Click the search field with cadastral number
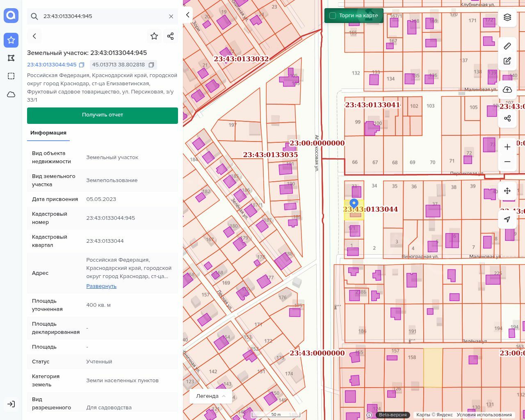The image size is (525, 420). pos(103,16)
